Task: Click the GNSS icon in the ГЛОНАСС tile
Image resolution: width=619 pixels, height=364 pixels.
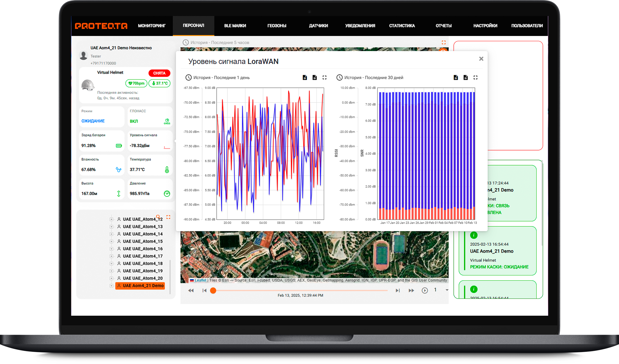Action: click(x=167, y=121)
